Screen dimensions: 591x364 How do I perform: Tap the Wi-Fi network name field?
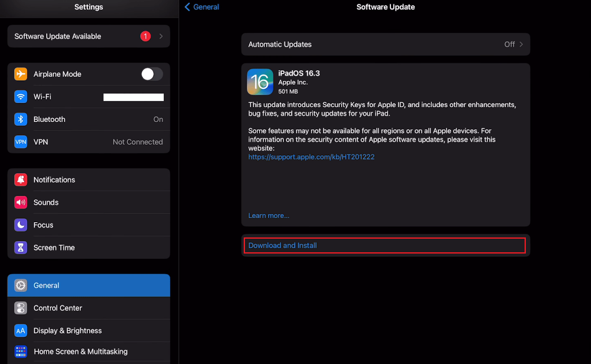tap(134, 97)
